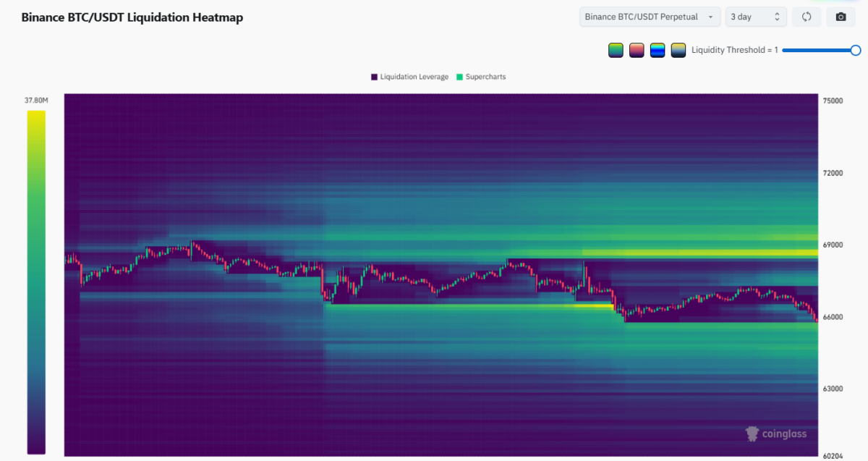Click the 60204 price axis label
This screenshot has width=868, height=461.
pos(833,456)
